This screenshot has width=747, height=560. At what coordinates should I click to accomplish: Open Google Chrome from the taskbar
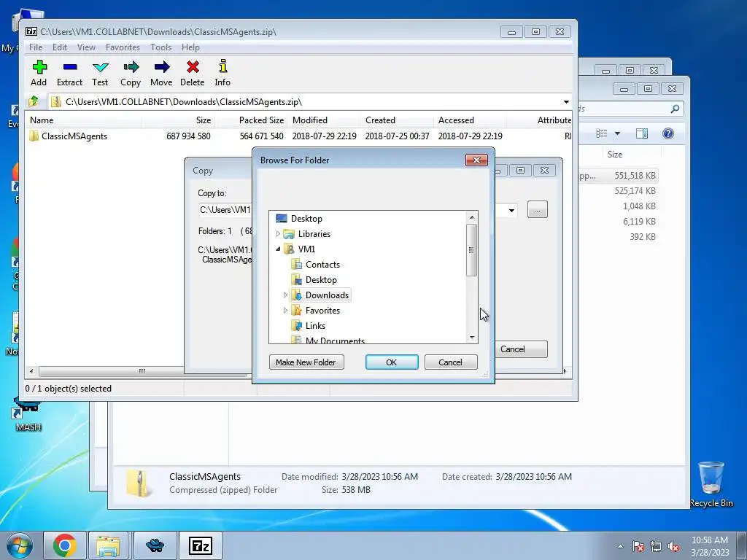(65, 545)
